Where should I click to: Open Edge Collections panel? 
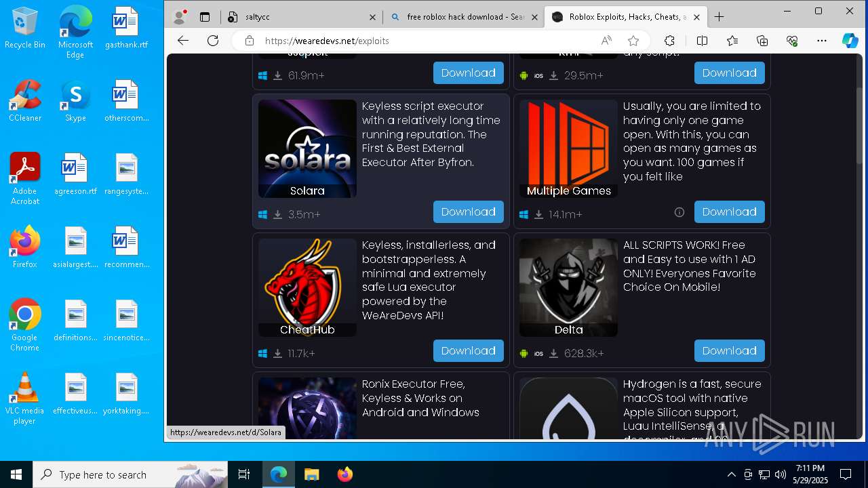pyautogui.click(x=762, y=41)
